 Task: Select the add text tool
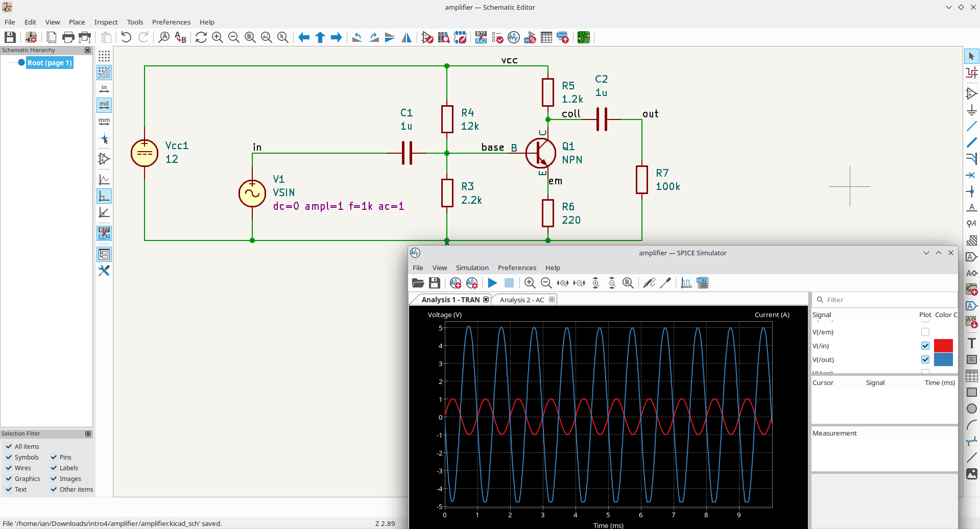coord(971,343)
